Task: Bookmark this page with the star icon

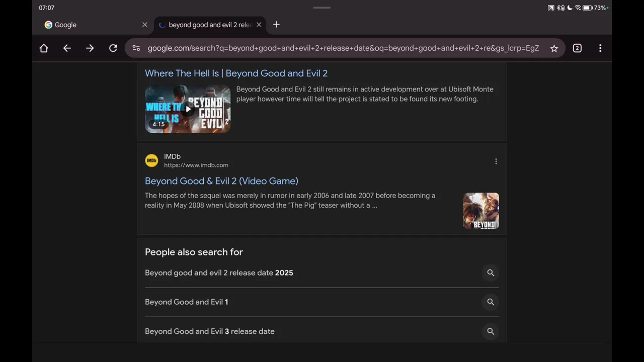Action: (554, 48)
